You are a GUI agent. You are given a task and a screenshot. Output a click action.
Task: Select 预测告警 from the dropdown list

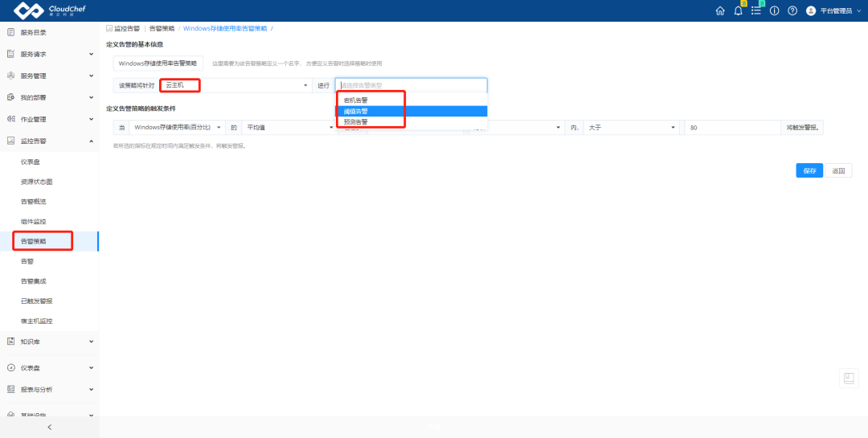411,121
